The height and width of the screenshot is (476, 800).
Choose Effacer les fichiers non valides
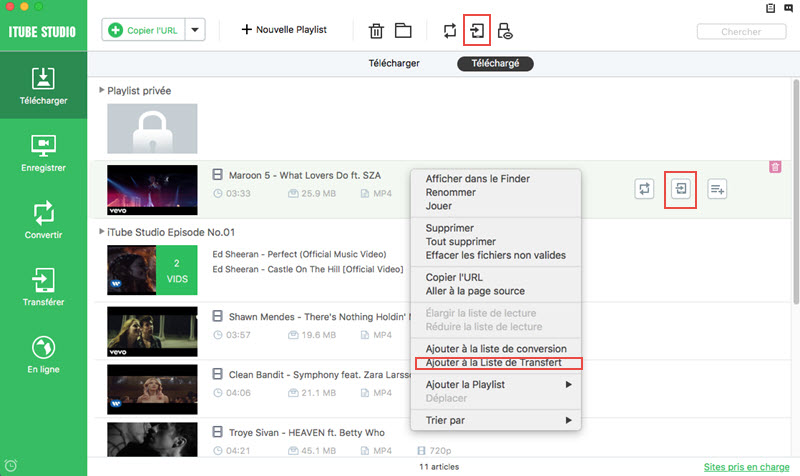pos(496,255)
